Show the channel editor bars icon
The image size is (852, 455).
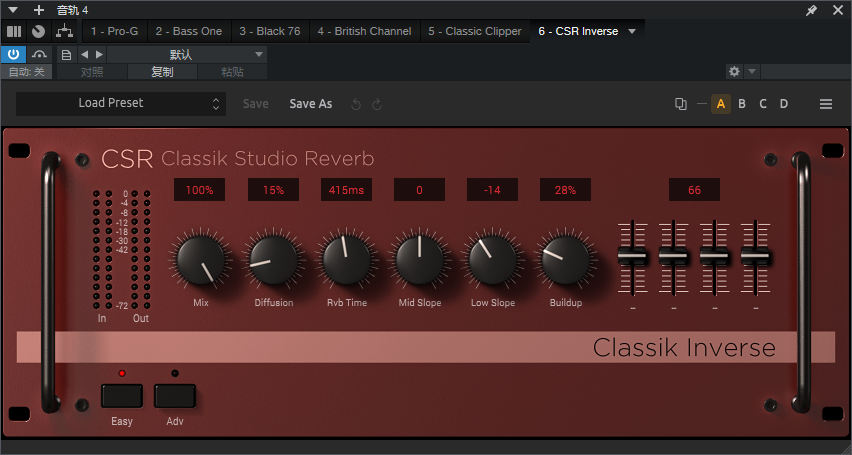(14, 32)
